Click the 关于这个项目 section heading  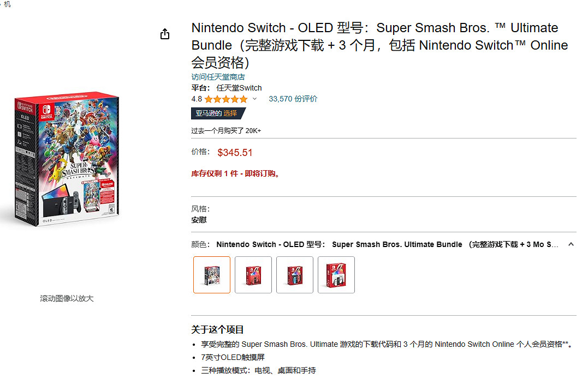coord(217,329)
